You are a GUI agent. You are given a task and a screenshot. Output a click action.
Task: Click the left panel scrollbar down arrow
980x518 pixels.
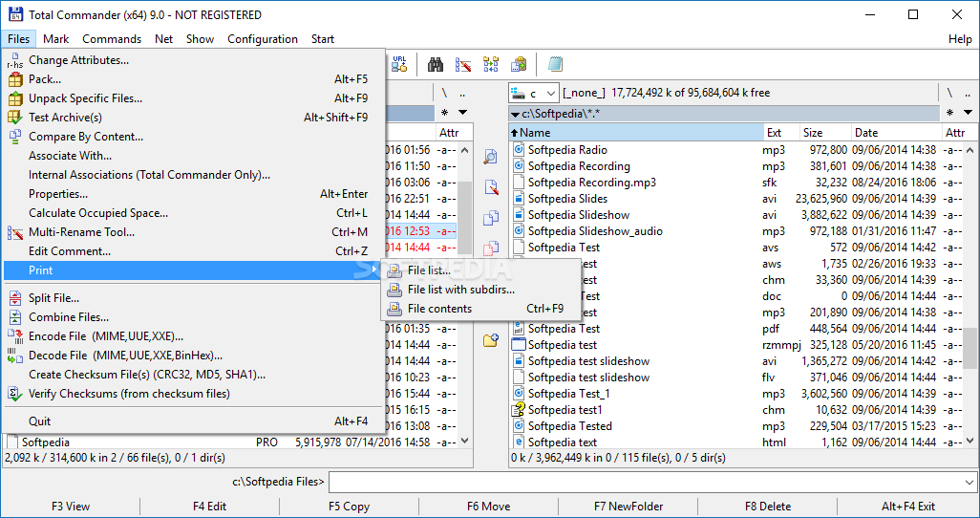coord(464,441)
